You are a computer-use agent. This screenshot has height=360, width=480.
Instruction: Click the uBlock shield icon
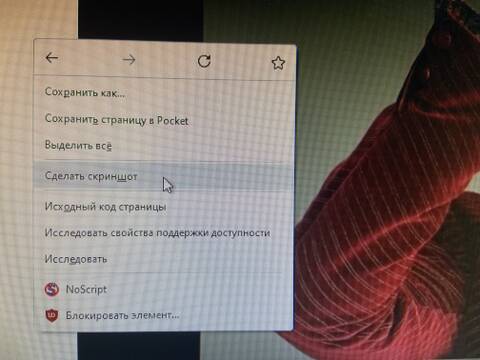click(x=52, y=315)
